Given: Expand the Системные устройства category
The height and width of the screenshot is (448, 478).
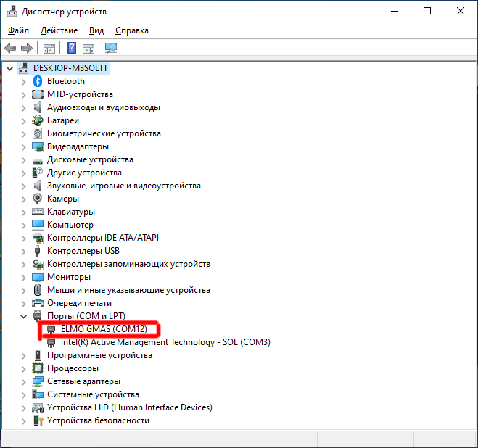Looking at the screenshot, I should click(24, 394).
